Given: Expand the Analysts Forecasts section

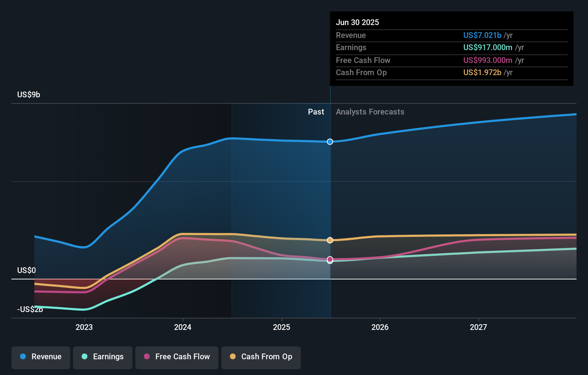Looking at the screenshot, I should 370,112.
